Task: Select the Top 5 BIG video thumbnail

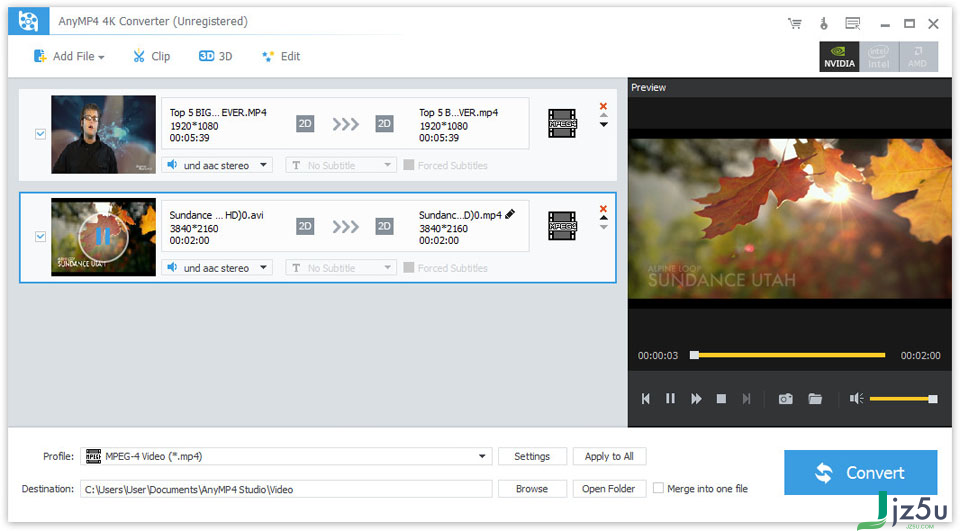Action: click(x=103, y=134)
